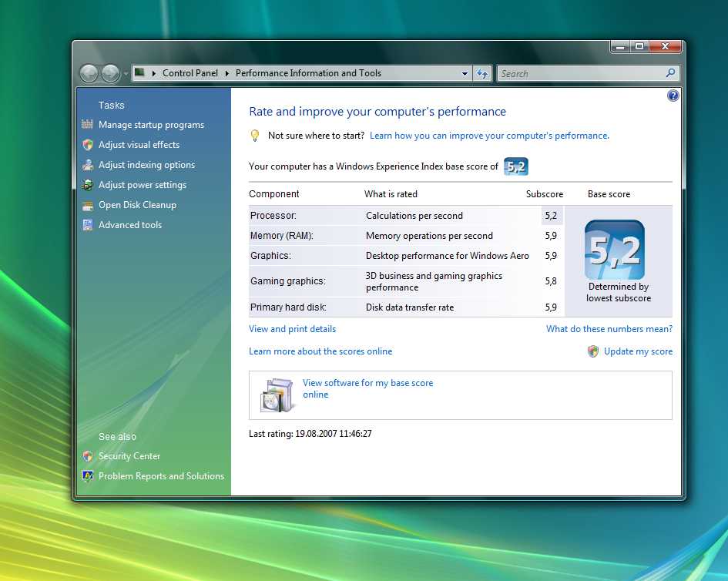Click View and print details link
Screen dimensions: 728x581
pos(292,329)
